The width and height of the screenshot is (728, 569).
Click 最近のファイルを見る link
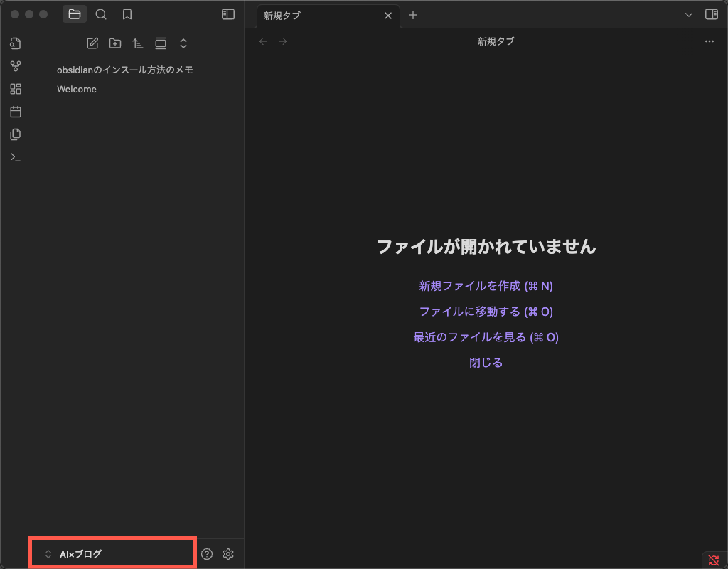[x=486, y=336]
